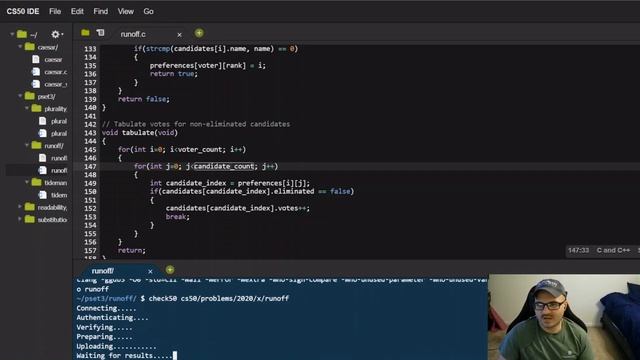Collapse the tideman/ folder arrow
640x360 pixels.
tap(27, 182)
